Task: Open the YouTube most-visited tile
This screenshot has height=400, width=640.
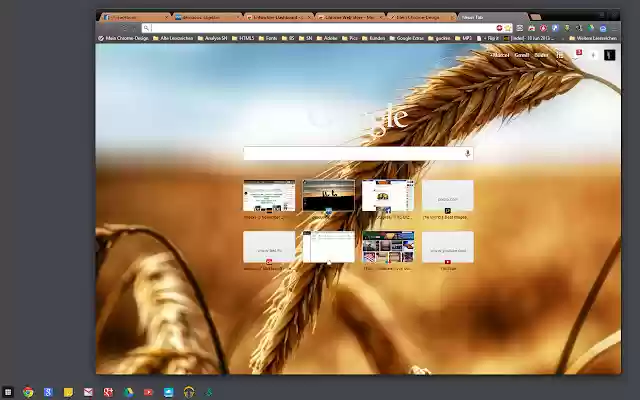Action: [448, 247]
